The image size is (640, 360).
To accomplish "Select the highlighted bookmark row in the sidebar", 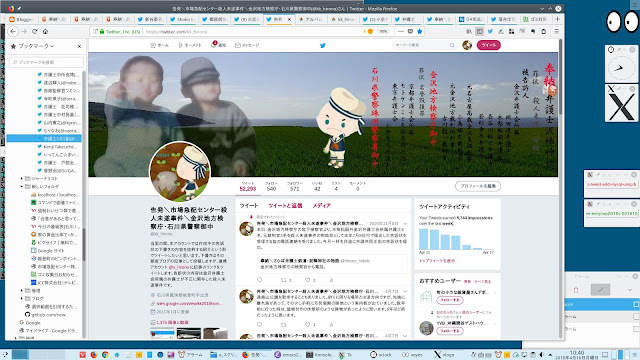I will (44, 138).
